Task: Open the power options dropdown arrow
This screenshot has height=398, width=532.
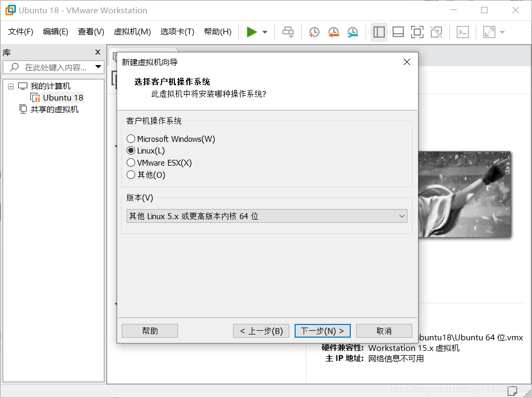Action: point(265,32)
